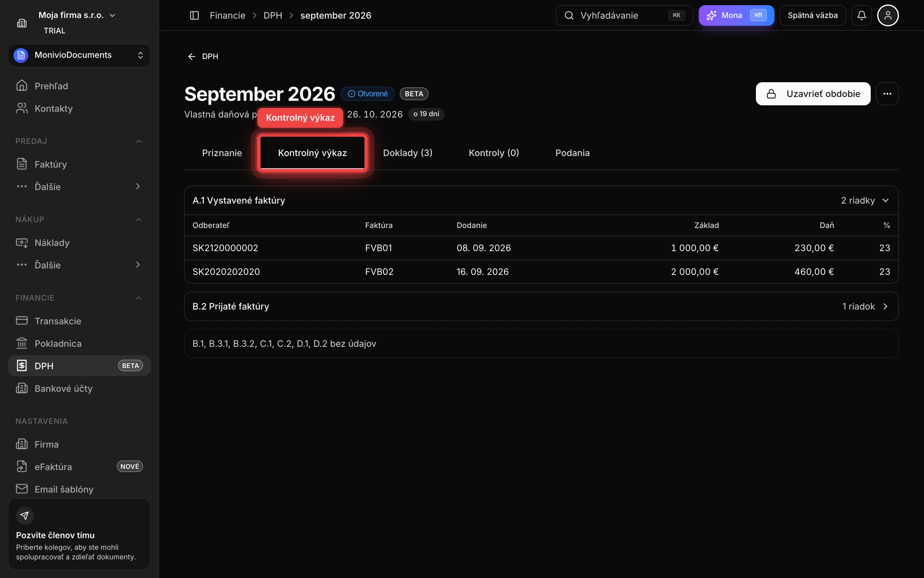Click the Bankové účty building icon
The width and height of the screenshot is (924, 578).
(x=22, y=389)
